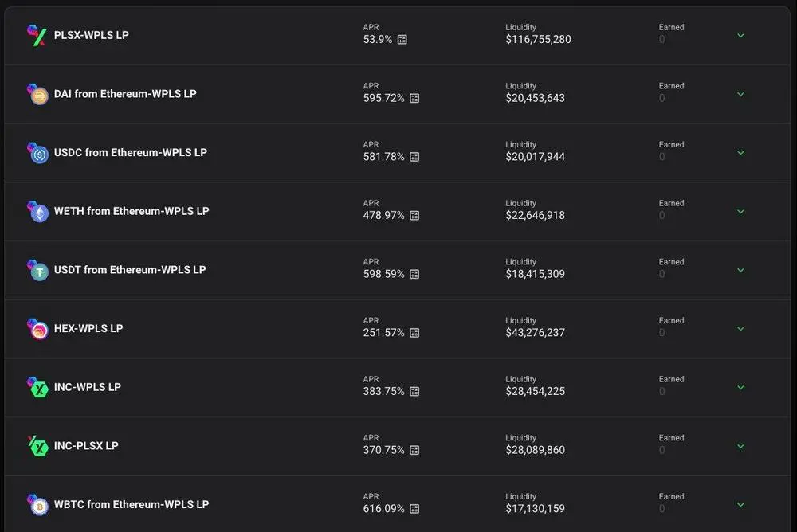
Task: Open APR calculator next to 616.09%
Action: (x=414, y=509)
